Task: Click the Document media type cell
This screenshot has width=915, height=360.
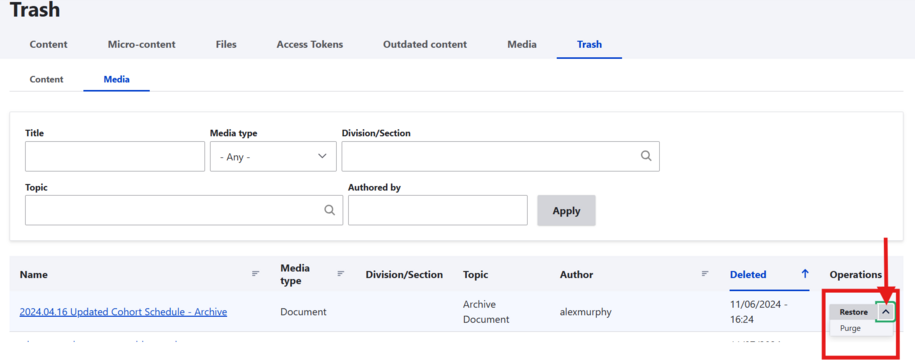Action: [x=303, y=312]
